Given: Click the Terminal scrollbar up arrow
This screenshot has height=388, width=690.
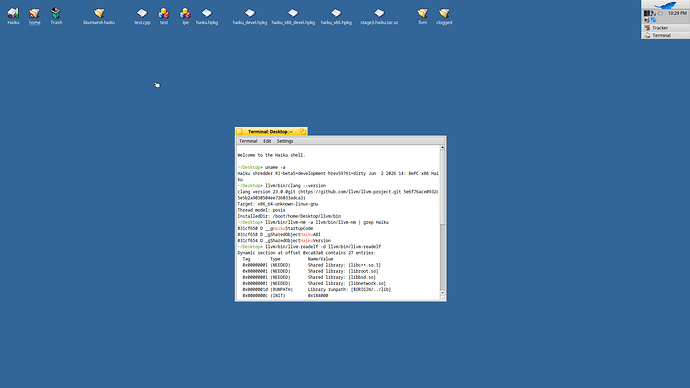Looking at the screenshot, I should [442, 148].
